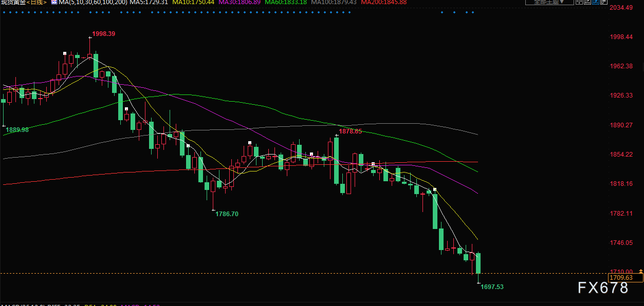
Task: Click the last green candle above 1697.53
Action: [479, 263]
